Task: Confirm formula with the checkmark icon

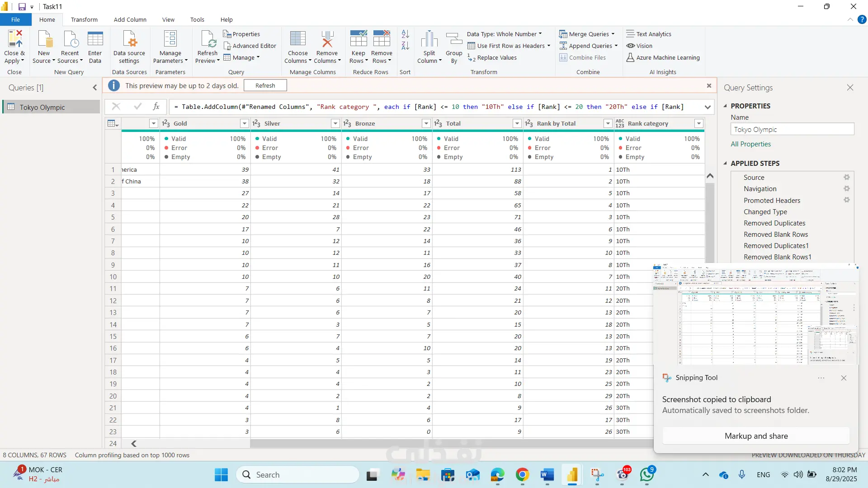Action: [x=137, y=107]
